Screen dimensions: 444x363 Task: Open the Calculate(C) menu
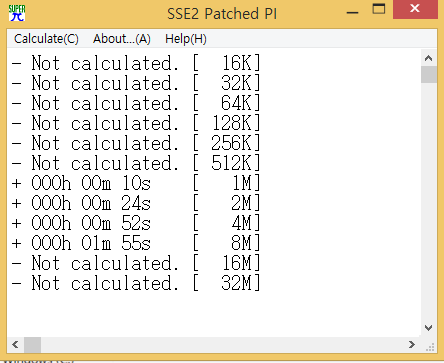pos(46,39)
